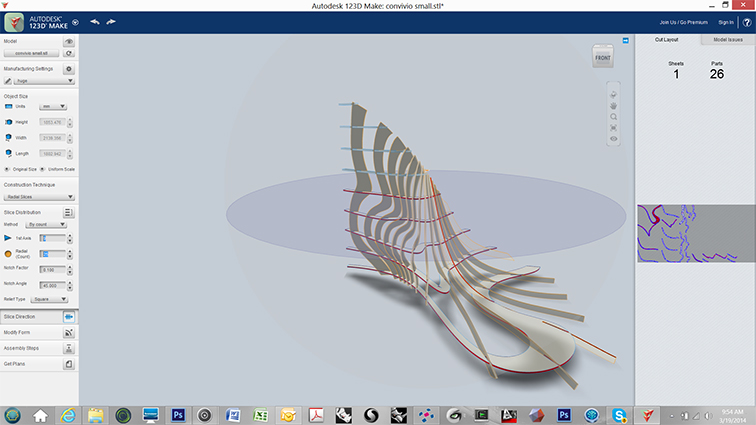Click the Modify Form icon
756x425 pixels.
click(68, 333)
